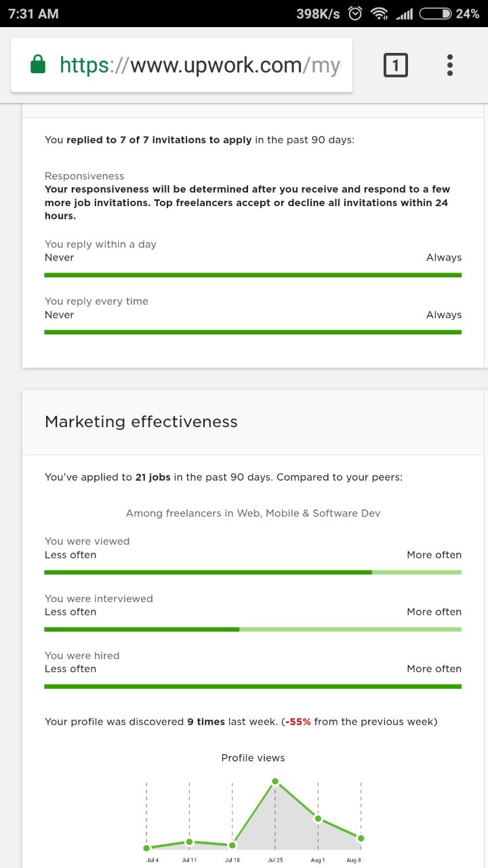Image resolution: width=488 pixels, height=868 pixels.
Task: Tap the battery status icon
Action: point(435,14)
